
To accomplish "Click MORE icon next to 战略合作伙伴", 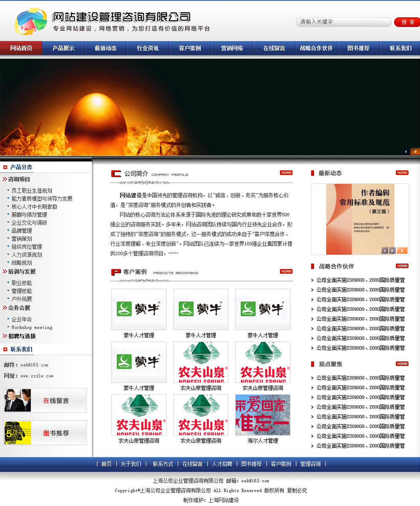I will click(402, 266).
